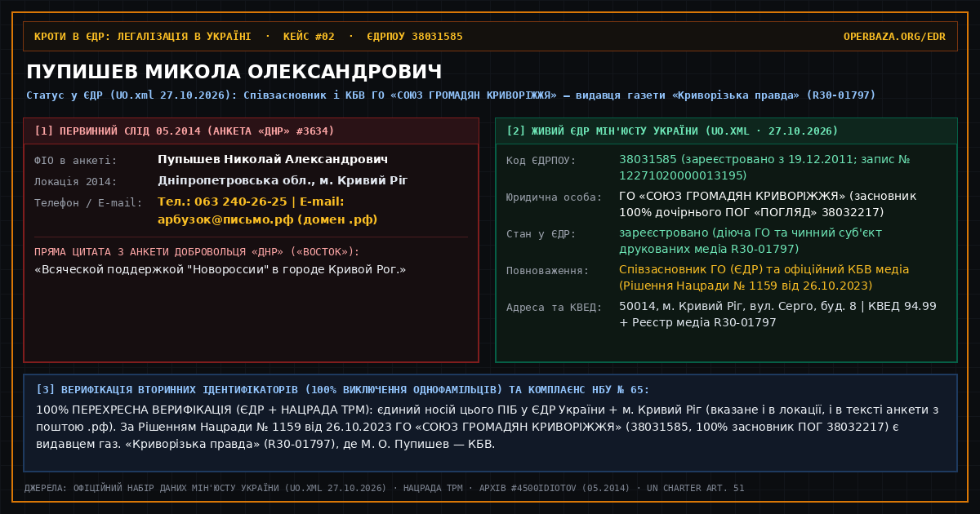Open the OPERBAZA.ORG/EDR link in the header
Viewport: 980px width, 514px height.
[894, 37]
